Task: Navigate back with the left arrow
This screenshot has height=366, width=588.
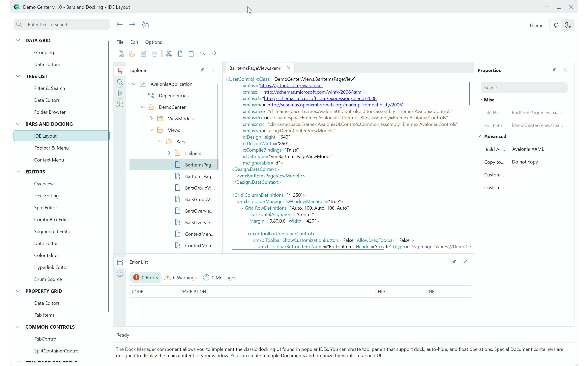Action: click(x=119, y=24)
